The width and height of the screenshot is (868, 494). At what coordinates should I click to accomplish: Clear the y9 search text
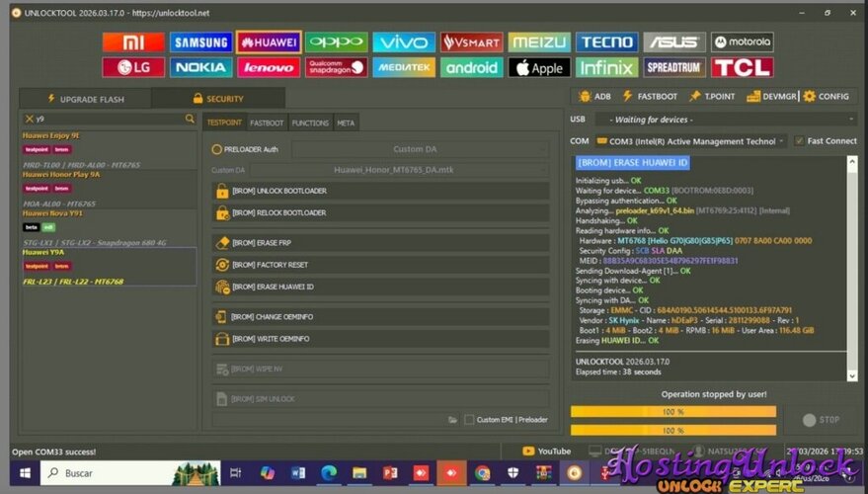point(30,119)
